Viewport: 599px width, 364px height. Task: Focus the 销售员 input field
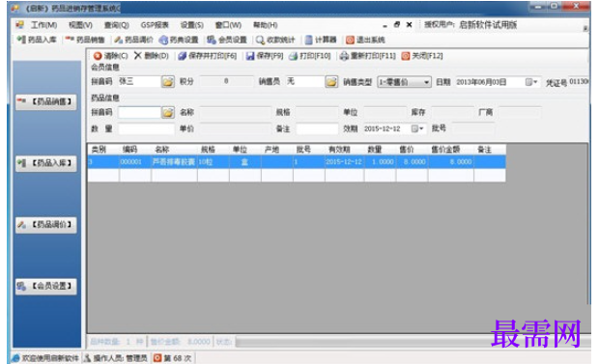pos(305,81)
